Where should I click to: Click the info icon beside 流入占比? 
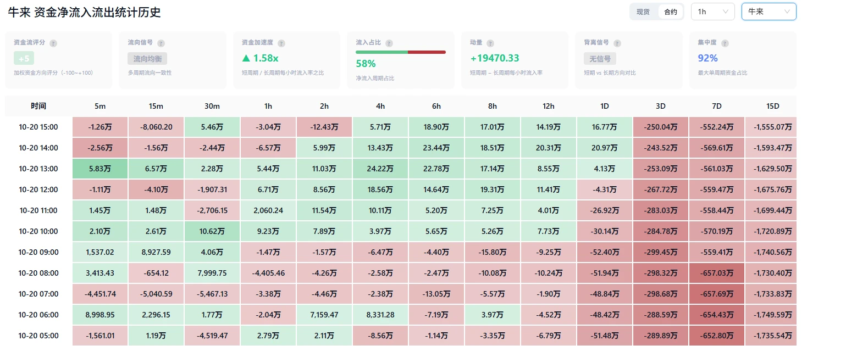point(389,43)
